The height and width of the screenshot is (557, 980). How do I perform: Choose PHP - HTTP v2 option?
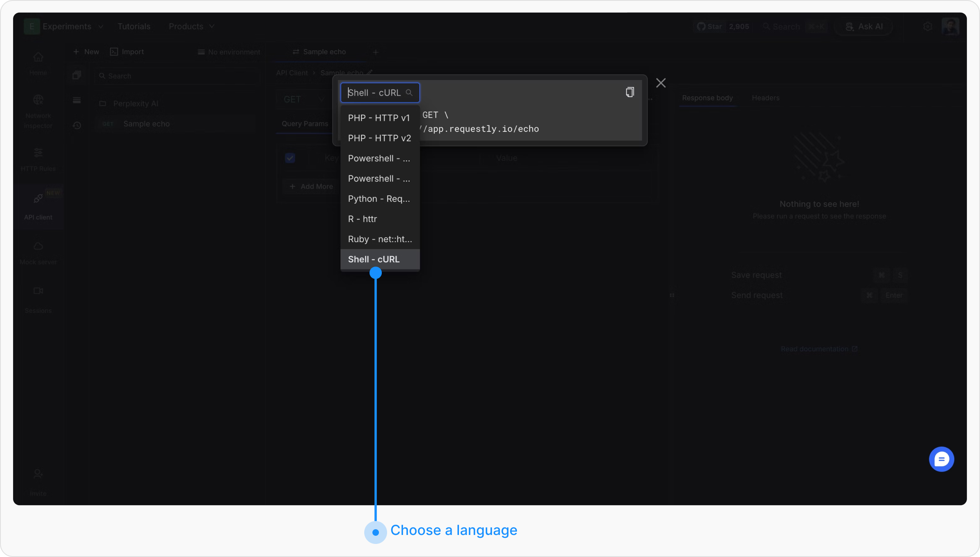pos(379,138)
